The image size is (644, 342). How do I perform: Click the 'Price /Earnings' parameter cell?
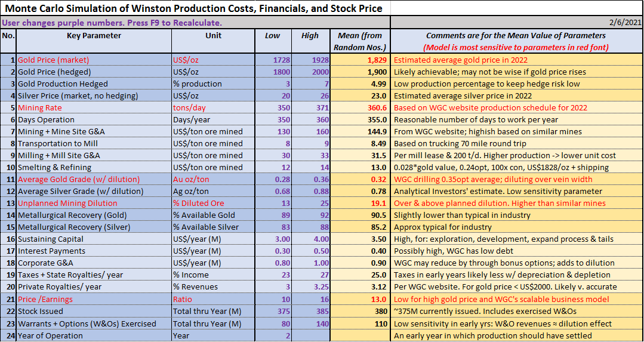(x=94, y=299)
